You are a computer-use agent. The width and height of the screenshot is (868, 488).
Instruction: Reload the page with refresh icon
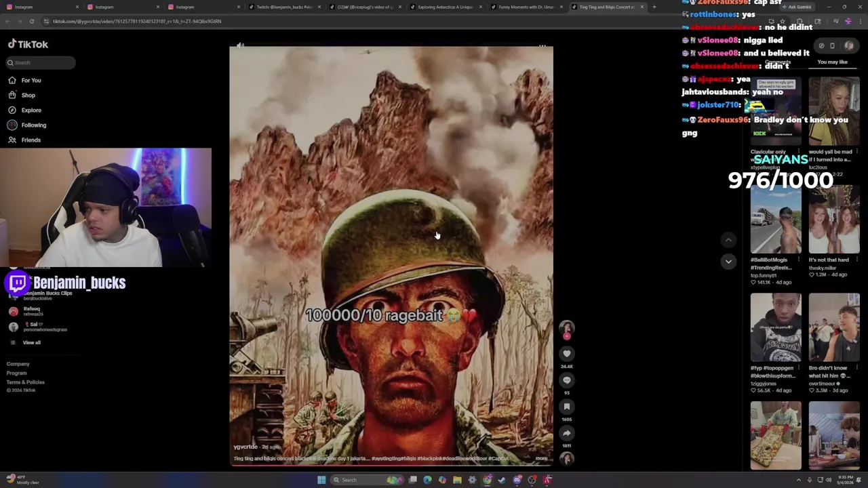(31, 21)
